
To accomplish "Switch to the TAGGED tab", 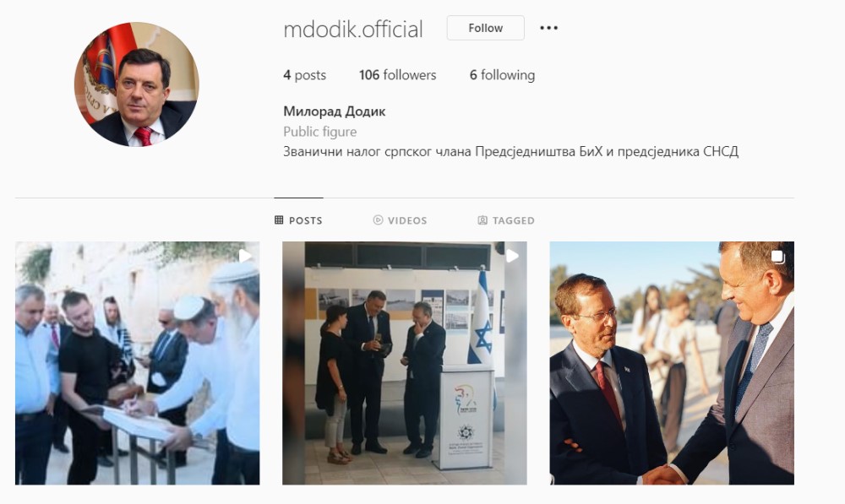I will (x=506, y=220).
